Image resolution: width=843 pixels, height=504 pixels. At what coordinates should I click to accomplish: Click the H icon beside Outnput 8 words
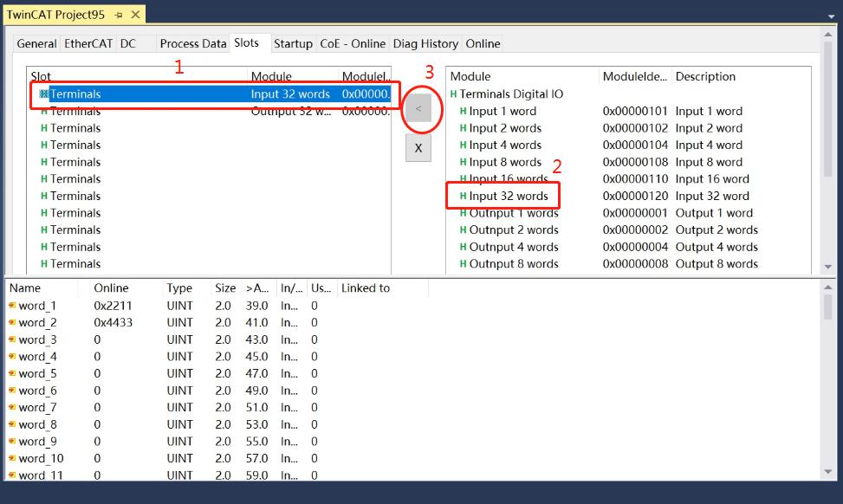pos(463,264)
